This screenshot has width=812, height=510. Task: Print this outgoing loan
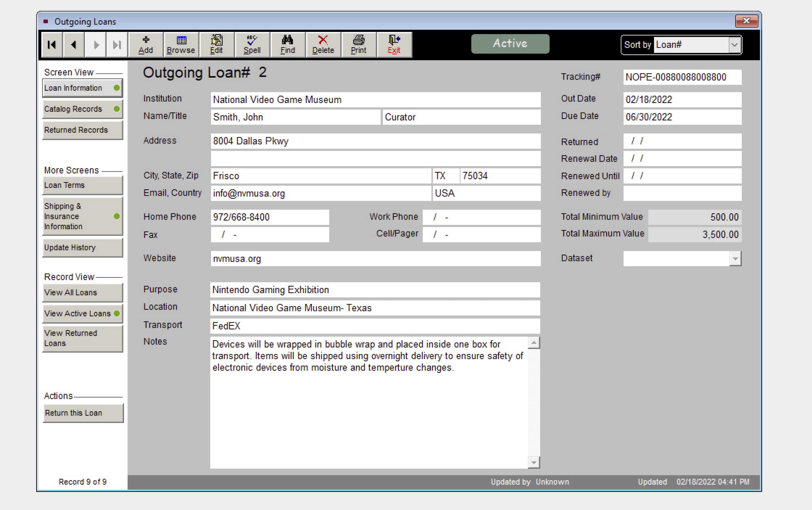358,45
